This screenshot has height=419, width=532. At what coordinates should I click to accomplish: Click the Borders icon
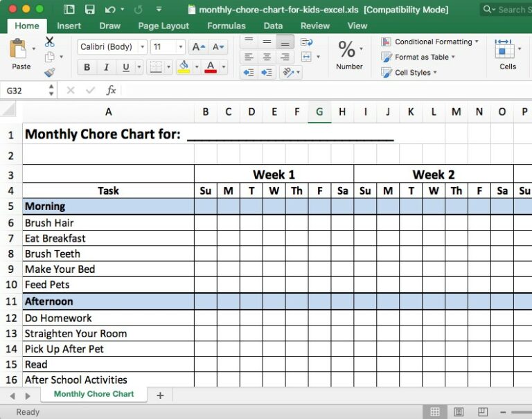click(x=156, y=67)
